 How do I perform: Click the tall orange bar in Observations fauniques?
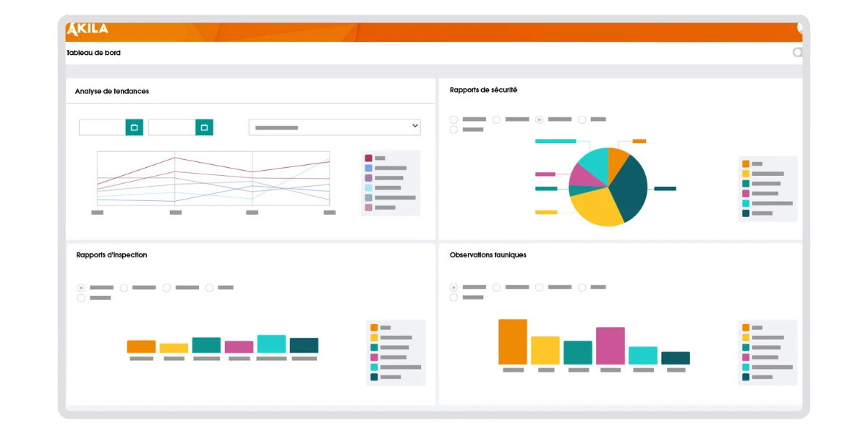513,341
